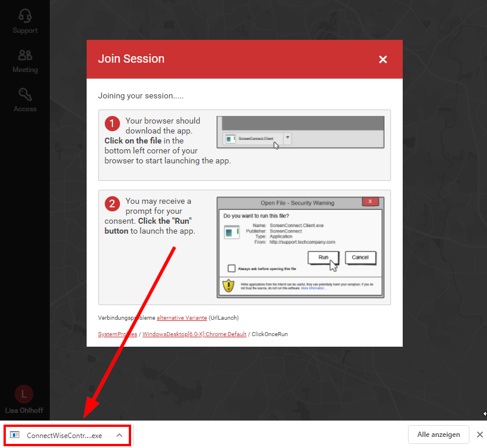Expand the download item chevron menu

[x=119, y=435]
